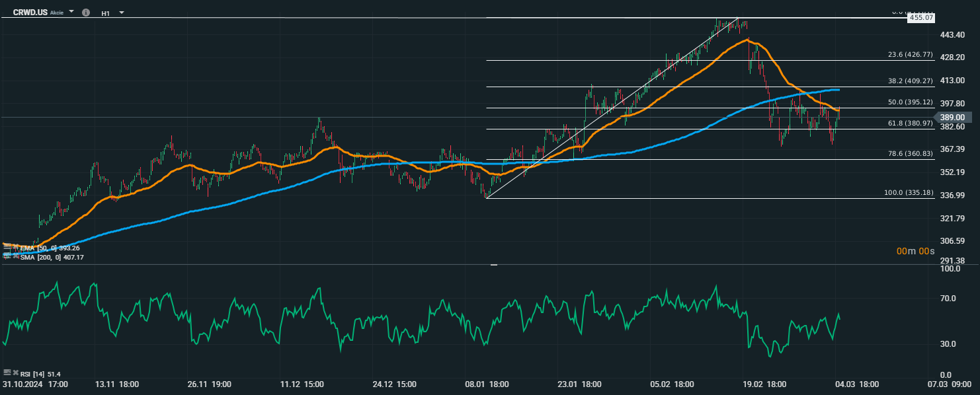Click the 455.07 price label

pyautogui.click(x=920, y=18)
